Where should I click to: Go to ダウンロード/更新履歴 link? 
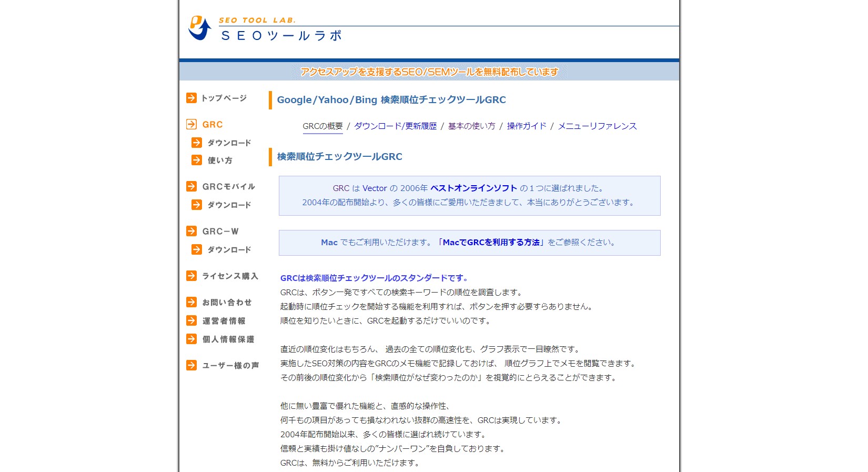395,126
